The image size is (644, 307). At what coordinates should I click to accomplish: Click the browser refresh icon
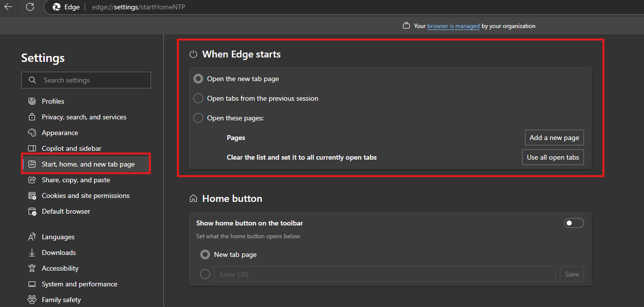pyautogui.click(x=30, y=7)
